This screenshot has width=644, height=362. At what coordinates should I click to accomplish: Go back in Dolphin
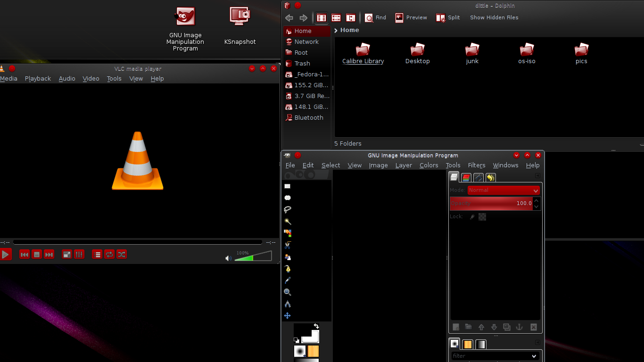tap(289, 18)
